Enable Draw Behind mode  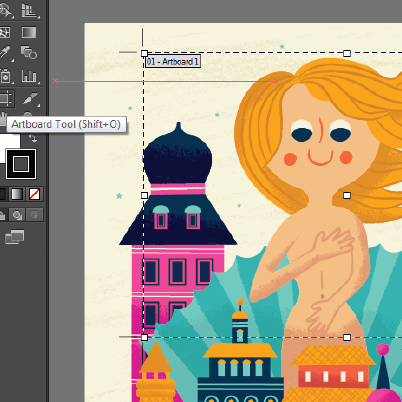(x=17, y=215)
